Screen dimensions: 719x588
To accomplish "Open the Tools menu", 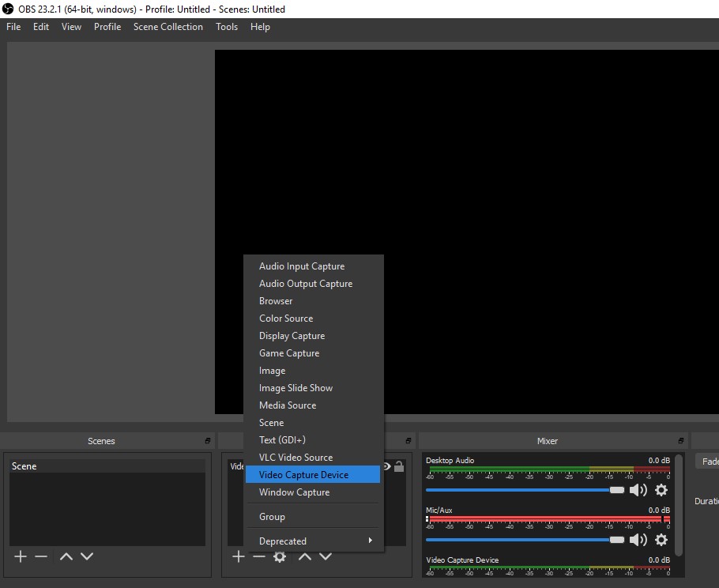I will click(227, 27).
